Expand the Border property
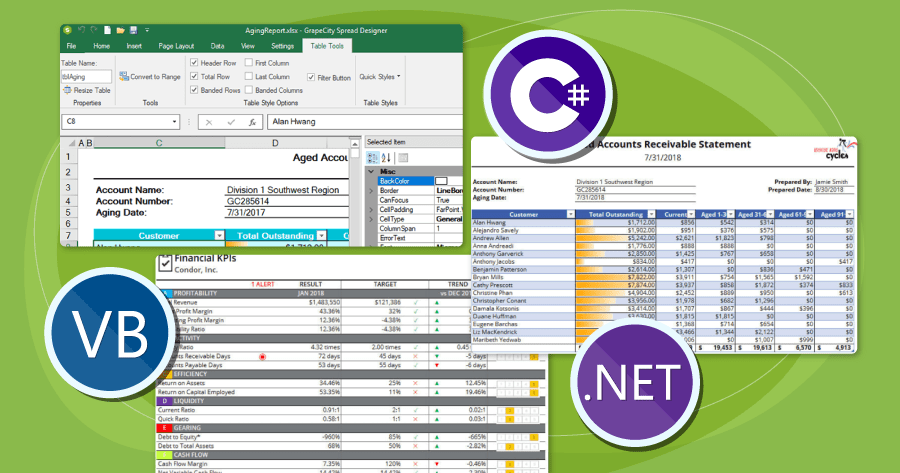The image size is (900, 473). (371, 191)
